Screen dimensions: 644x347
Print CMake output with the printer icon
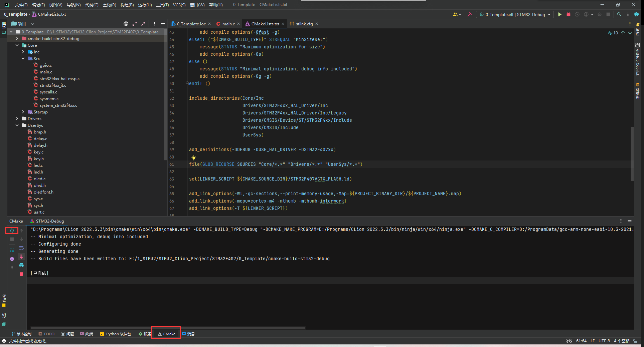click(x=21, y=265)
